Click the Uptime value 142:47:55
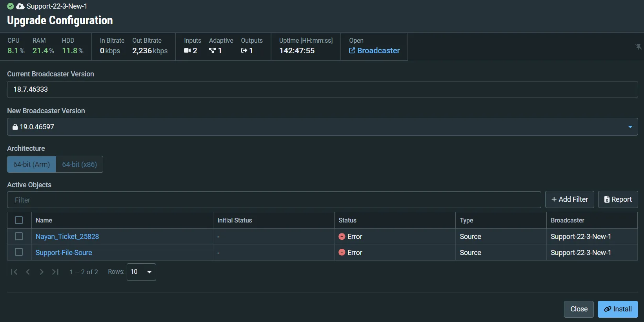The width and height of the screenshot is (644, 322). pos(297,51)
